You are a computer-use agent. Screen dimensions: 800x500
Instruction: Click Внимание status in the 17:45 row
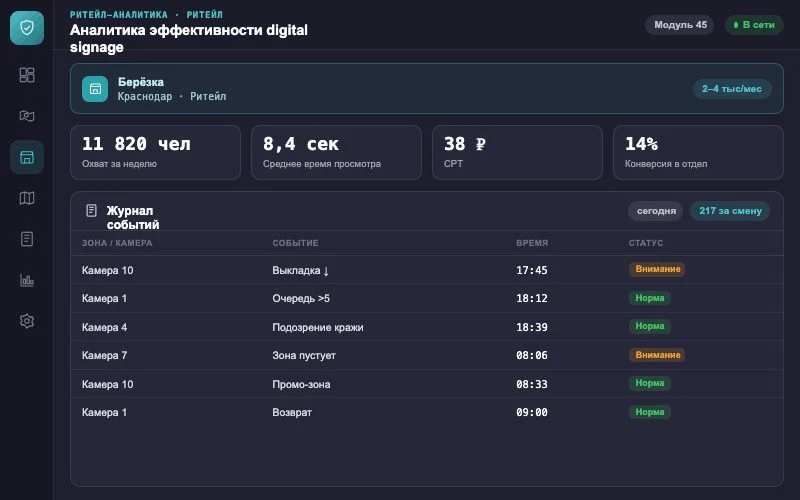coord(657,269)
